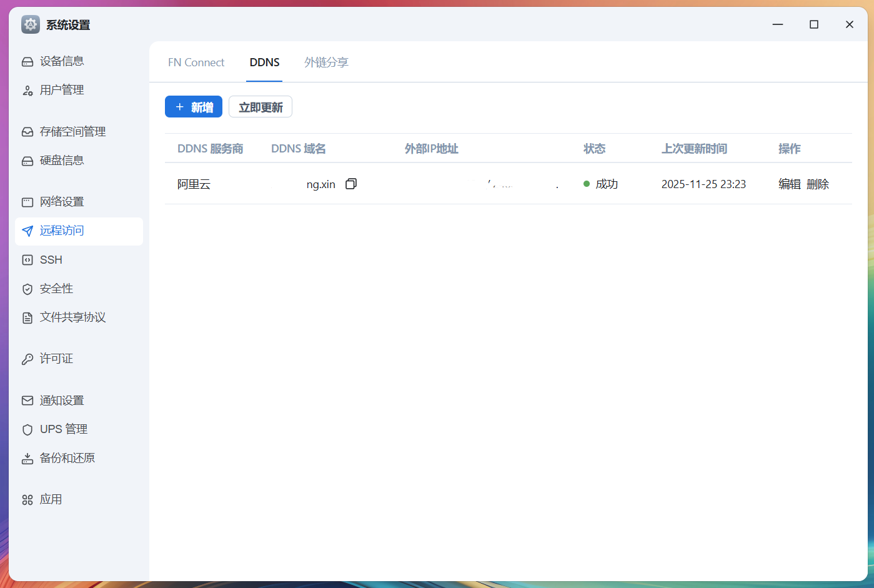The width and height of the screenshot is (874, 588).
Task: Open 用户管理 settings page
Action: (x=79, y=90)
